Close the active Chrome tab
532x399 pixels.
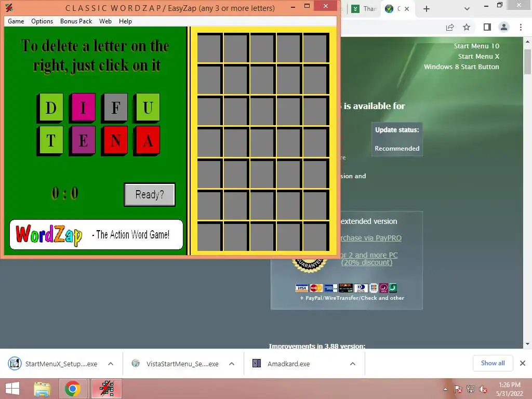point(407,9)
